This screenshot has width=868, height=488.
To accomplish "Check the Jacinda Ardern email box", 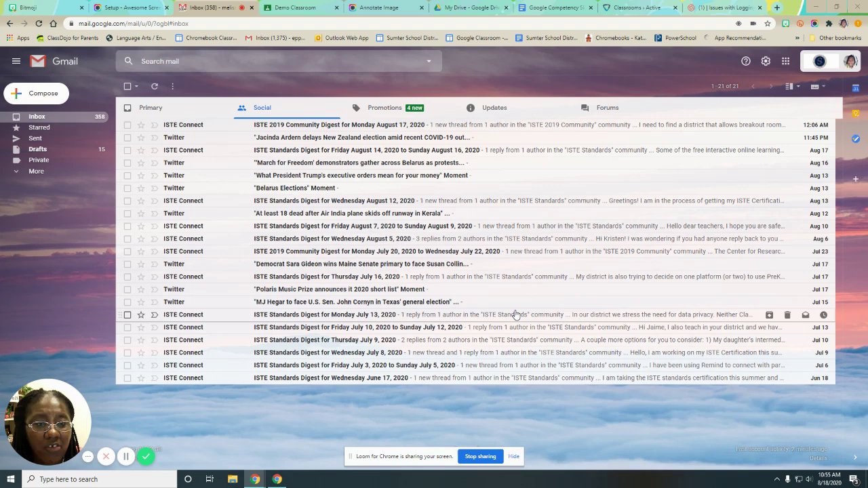I will [127, 138].
